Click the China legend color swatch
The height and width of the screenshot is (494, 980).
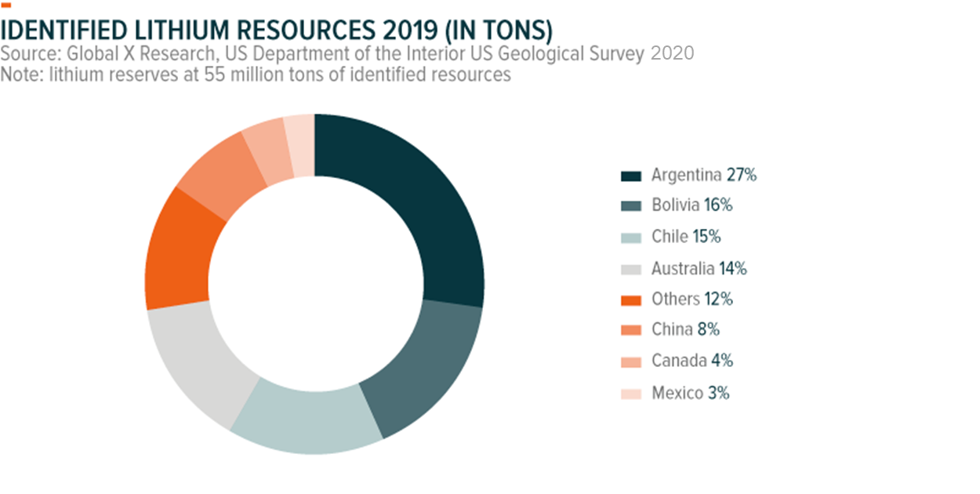(x=631, y=331)
